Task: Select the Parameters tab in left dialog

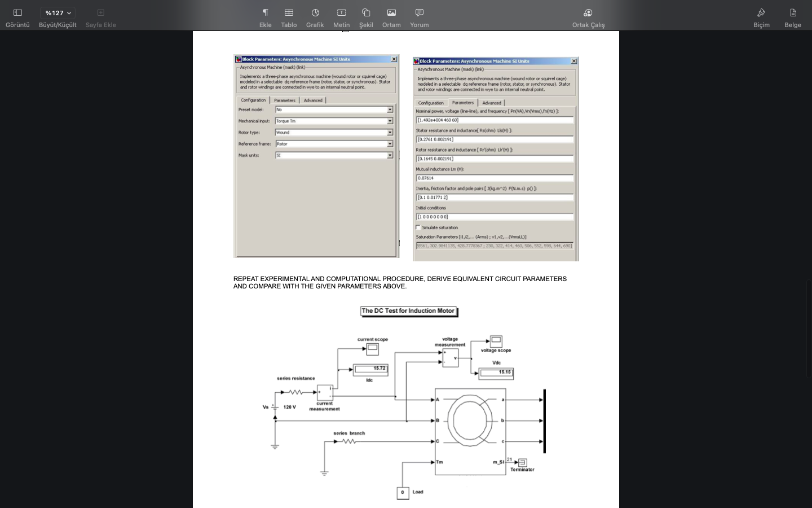Action: 285,100
